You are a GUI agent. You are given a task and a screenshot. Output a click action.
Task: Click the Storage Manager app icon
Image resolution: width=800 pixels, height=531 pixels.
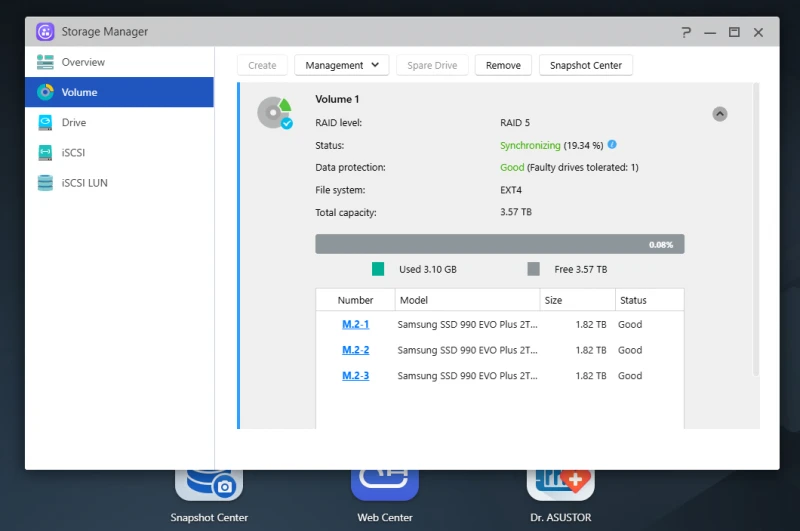tap(45, 32)
